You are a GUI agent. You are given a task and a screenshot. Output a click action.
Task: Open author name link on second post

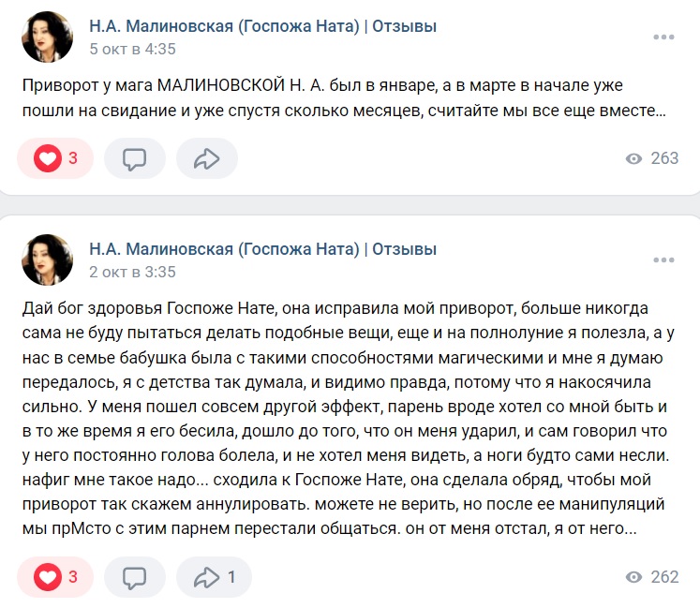pyautogui.click(x=262, y=249)
